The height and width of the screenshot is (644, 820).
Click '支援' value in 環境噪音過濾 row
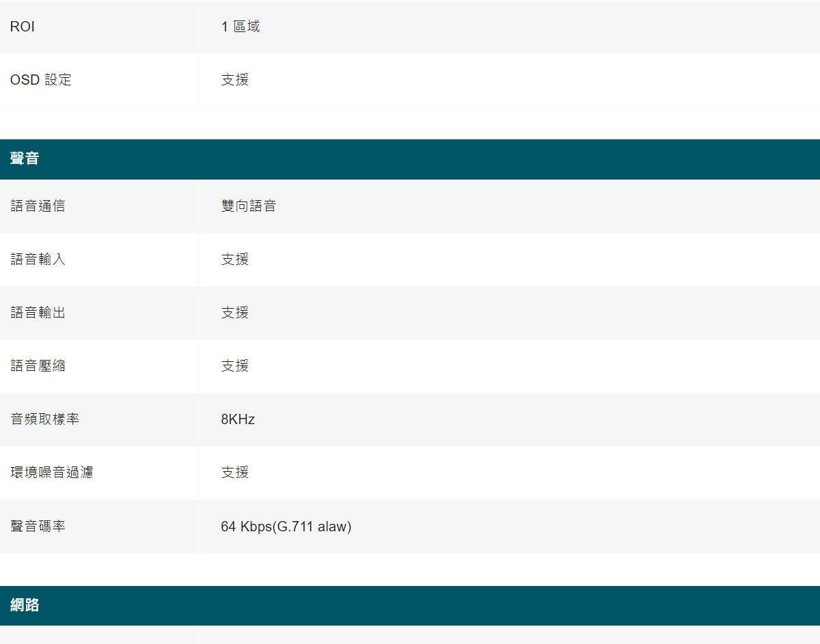(234, 472)
